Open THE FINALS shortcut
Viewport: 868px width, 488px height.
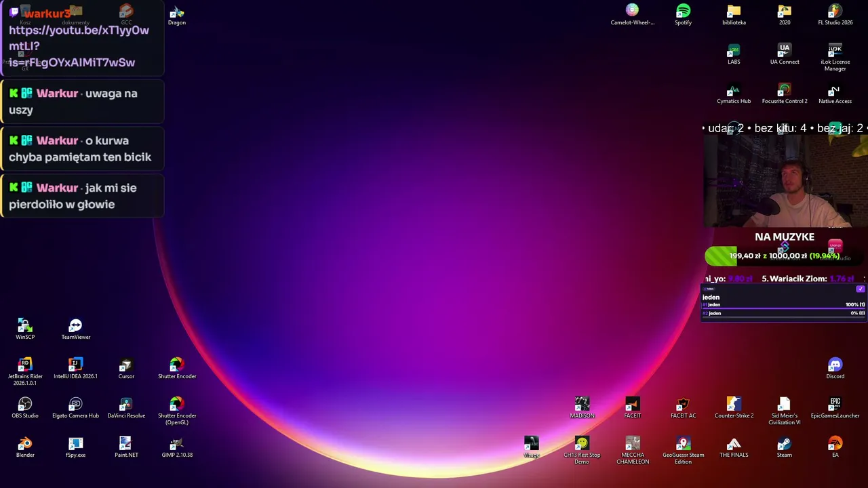point(734,447)
